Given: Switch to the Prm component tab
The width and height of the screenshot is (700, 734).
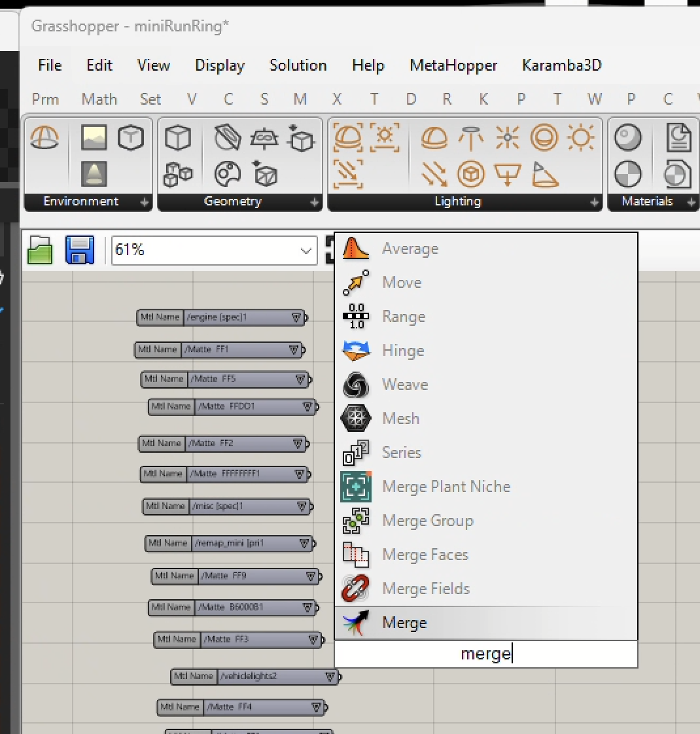Looking at the screenshot, I should 45,99.
